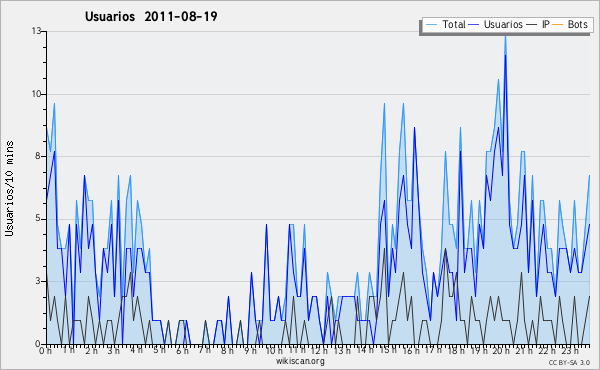600x370 pixels.
Task: Select the 'Bots' legend label
Action: (577, 24)
